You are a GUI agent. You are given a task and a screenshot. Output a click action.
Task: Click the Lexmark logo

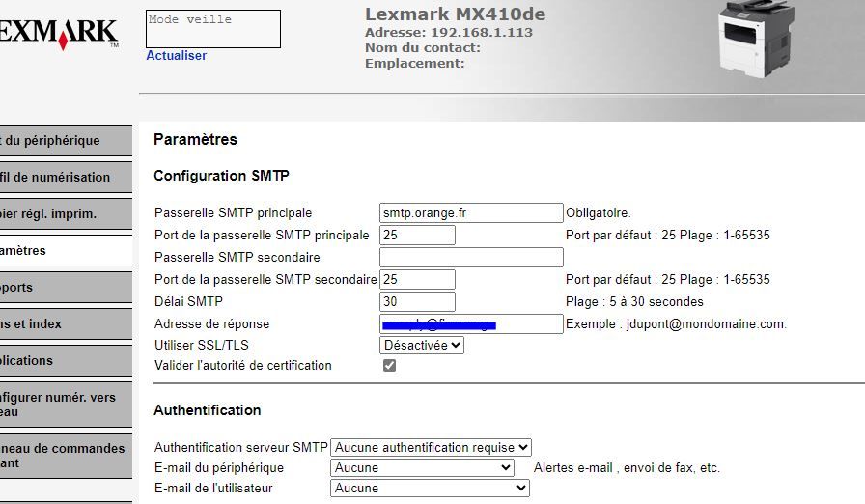[59, 34]
